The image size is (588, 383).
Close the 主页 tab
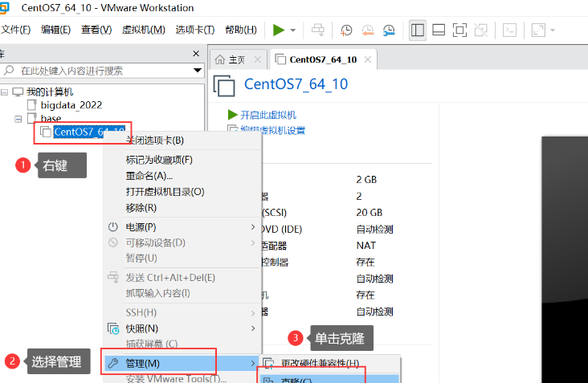click(x=258, y=59)
